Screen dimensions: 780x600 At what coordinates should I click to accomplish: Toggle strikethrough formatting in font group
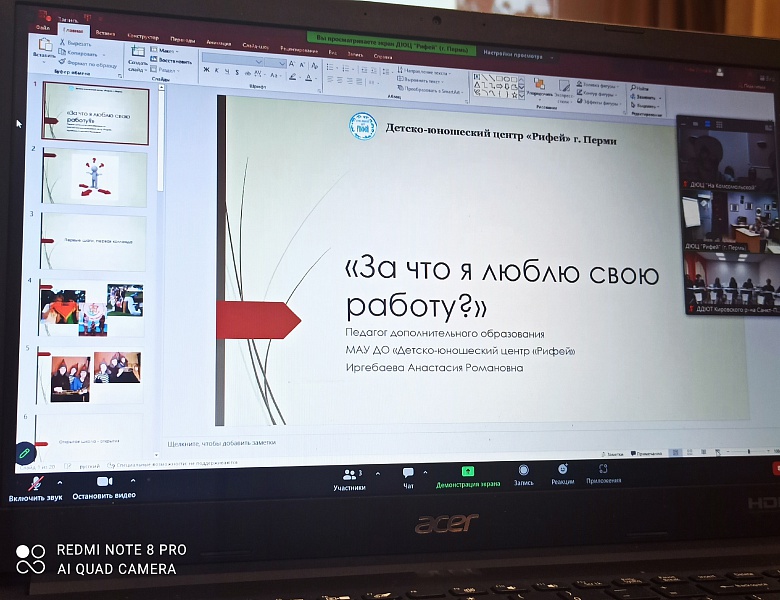247,73
